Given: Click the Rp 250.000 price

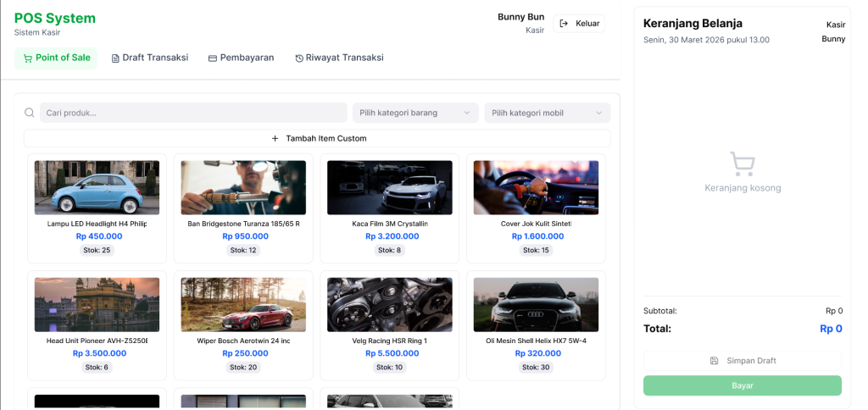Looking at the screenshot, I should point(245,353).
